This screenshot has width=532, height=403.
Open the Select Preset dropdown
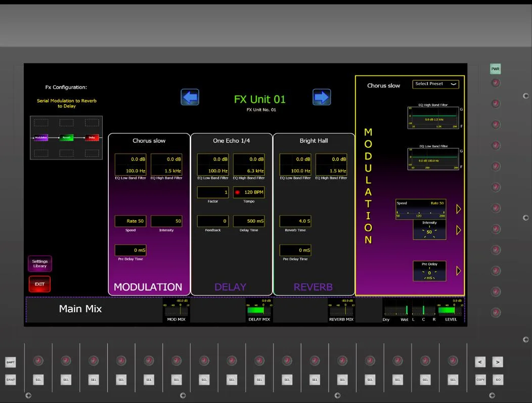click(x=435, y=84)
